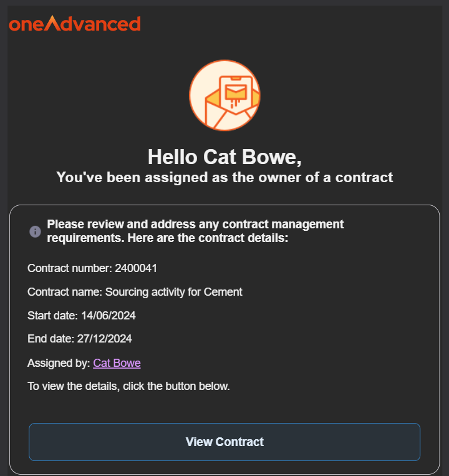Select the end date value 27/12/2024
Screen dimensions: 449x476
(x=104, y=339)
